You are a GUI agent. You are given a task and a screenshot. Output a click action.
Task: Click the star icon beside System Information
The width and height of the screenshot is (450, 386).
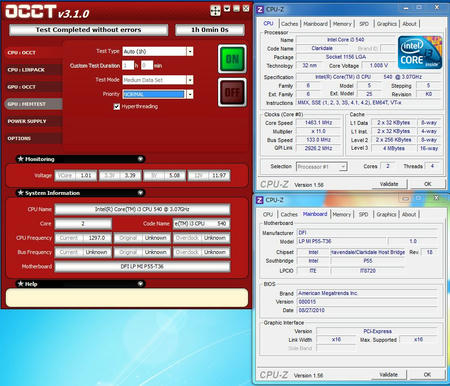pyautogui.click(x=21, y=193)
